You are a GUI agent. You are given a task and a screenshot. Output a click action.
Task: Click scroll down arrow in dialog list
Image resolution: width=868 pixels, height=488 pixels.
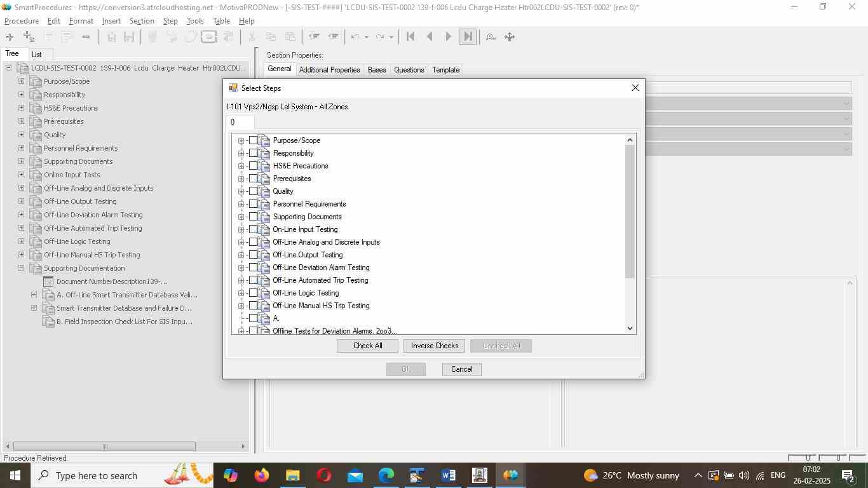(630, 329)
